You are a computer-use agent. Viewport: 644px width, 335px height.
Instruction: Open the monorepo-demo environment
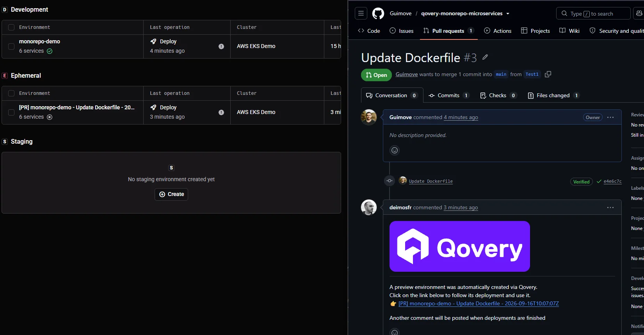[x=39, y=41]
